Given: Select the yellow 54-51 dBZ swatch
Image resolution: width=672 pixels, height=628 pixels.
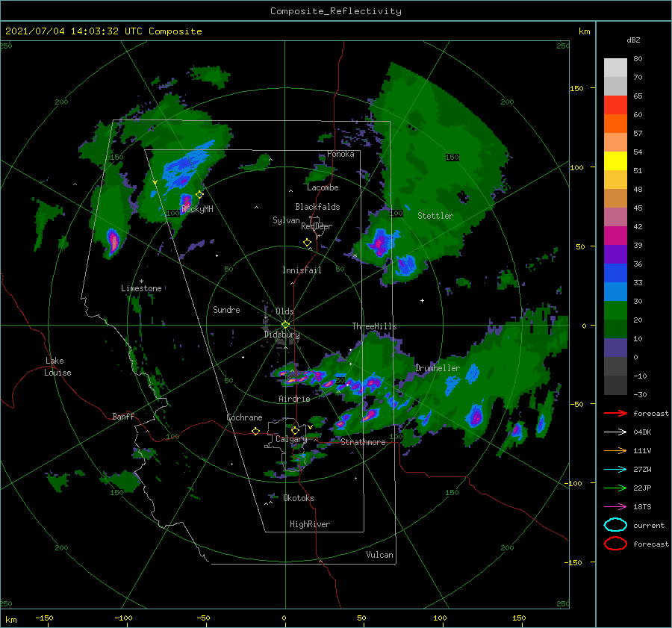Looking at the screenshot, I should tap(615, 161).
